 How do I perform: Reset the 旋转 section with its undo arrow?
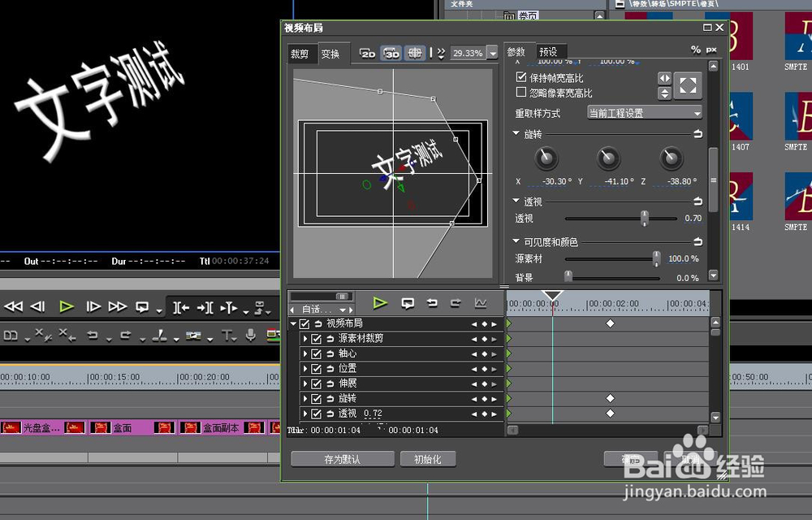pyautogui.click(x=698, y=134)
